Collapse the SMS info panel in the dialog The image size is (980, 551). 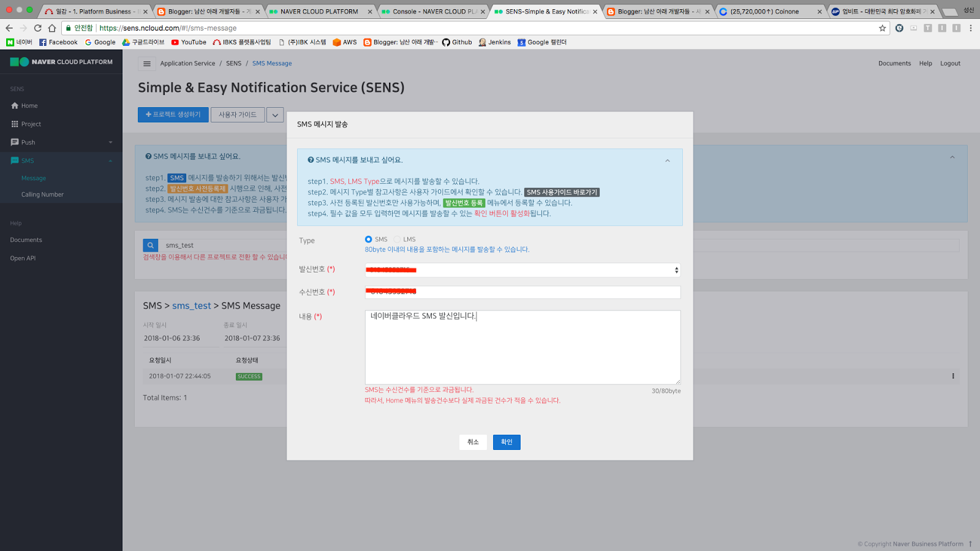[668, 160]
